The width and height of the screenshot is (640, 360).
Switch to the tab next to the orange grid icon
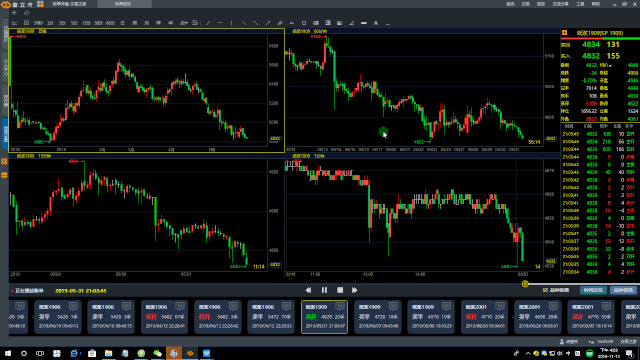69,4
